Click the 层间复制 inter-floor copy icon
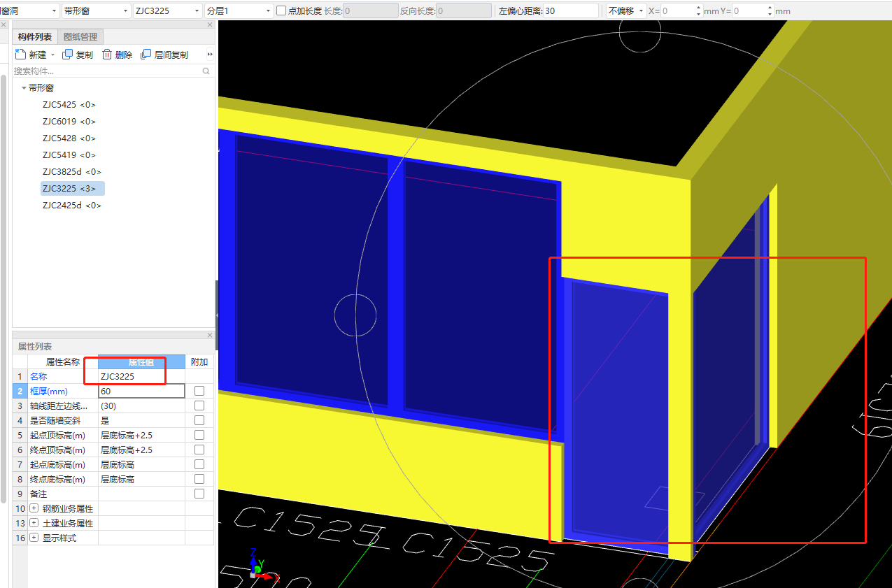This screenshot has height=588, width=892. coord(146,55)
